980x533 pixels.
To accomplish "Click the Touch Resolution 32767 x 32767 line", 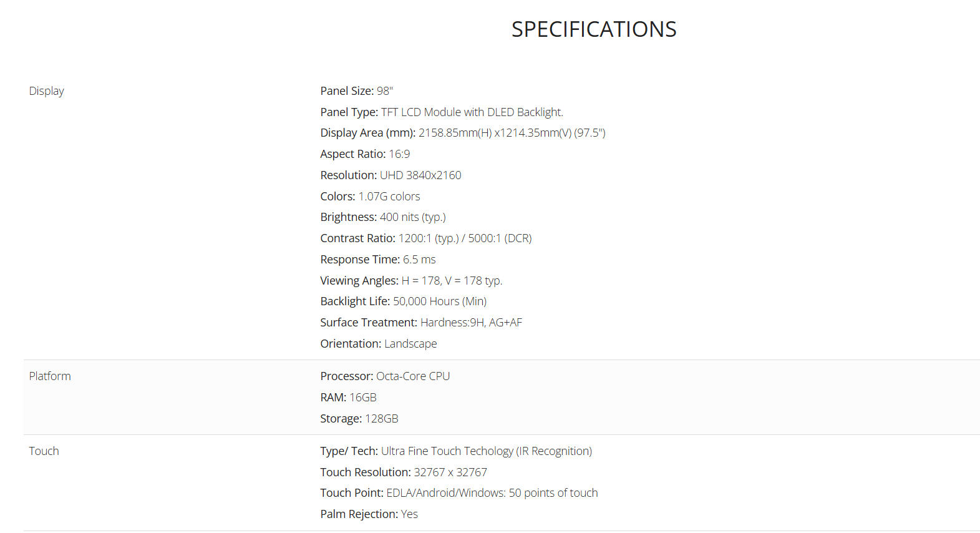I will click(x=403, y=472).
